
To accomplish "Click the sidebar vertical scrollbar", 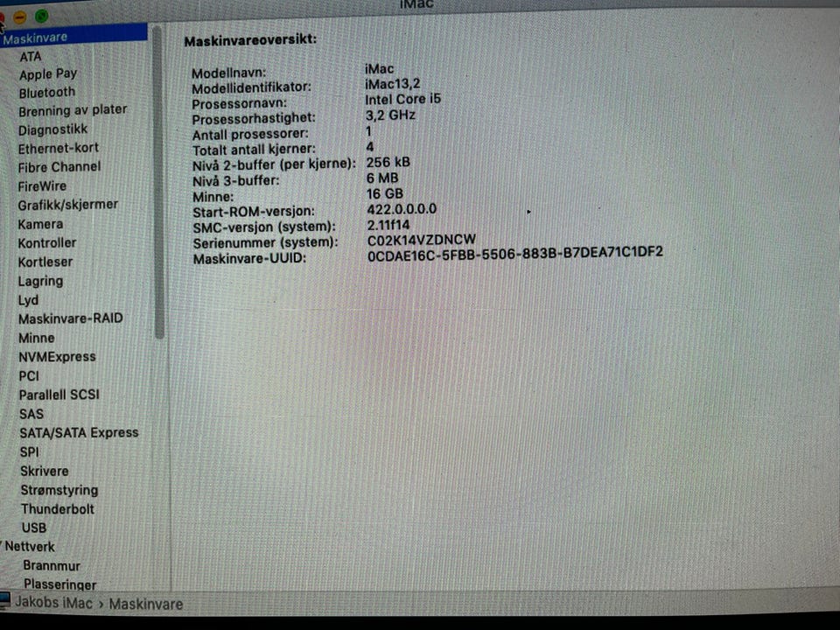I will coord(158,182).
